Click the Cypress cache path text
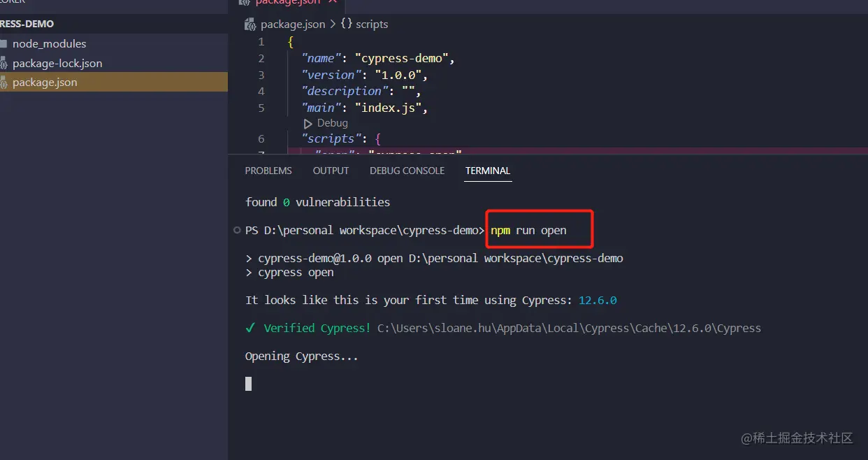Image resolution: width=868 pixels, height=460 pixels. coord(569,328)
